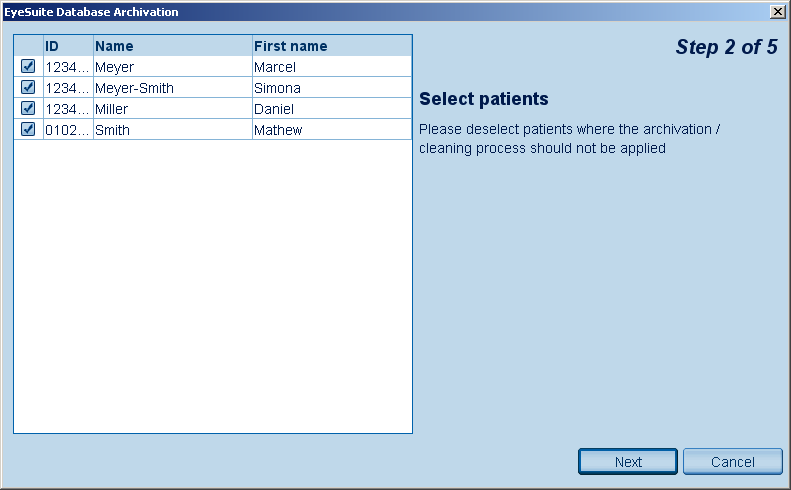Select the first name cell Marcel
Screen dimensions: 791x490
click(x=331, y=67)
